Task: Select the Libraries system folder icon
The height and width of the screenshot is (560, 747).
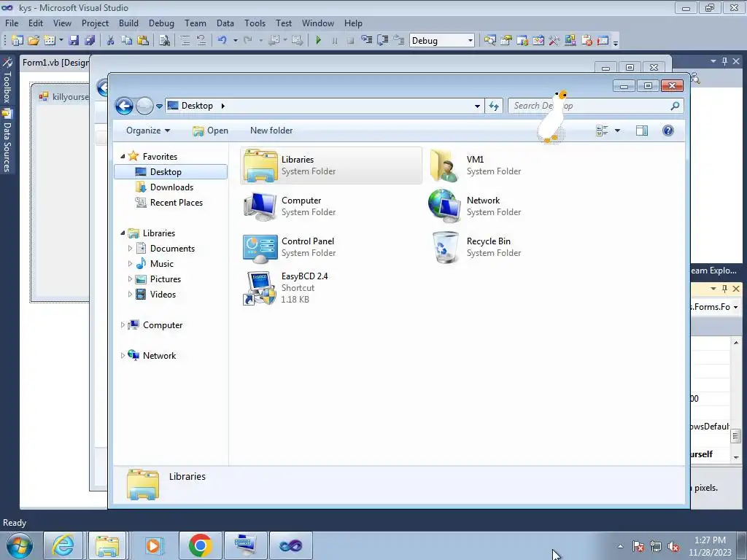Action: pos(260,166)
